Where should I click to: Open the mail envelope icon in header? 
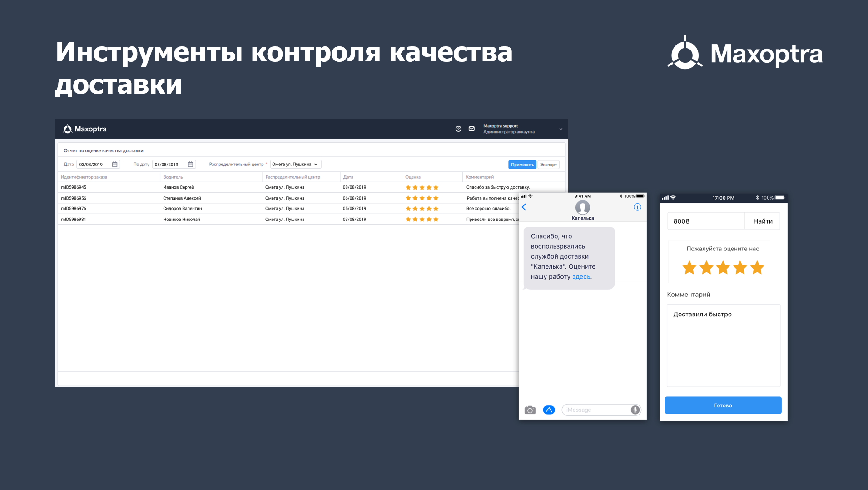tap(471, 129)
